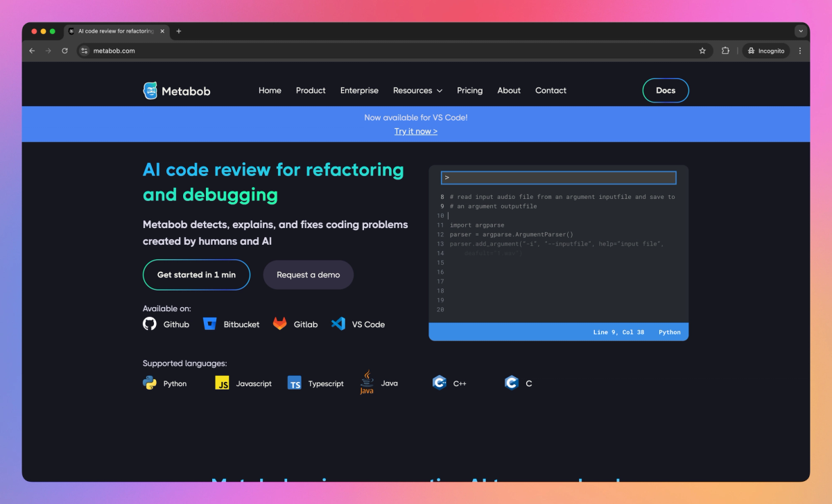Click the Metabob logo icon

click(150, 91)
